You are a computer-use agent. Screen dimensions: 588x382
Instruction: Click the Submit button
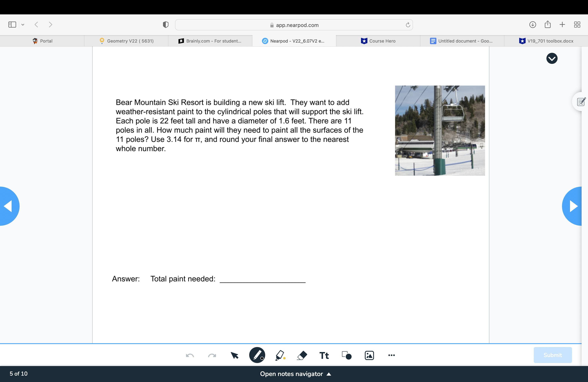coord(553,355)
